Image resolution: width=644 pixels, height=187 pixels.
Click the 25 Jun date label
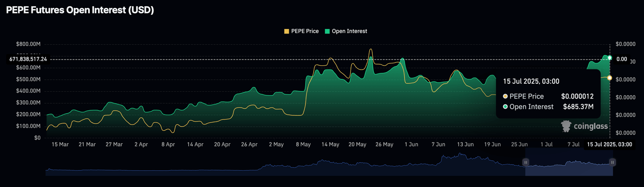519,144
